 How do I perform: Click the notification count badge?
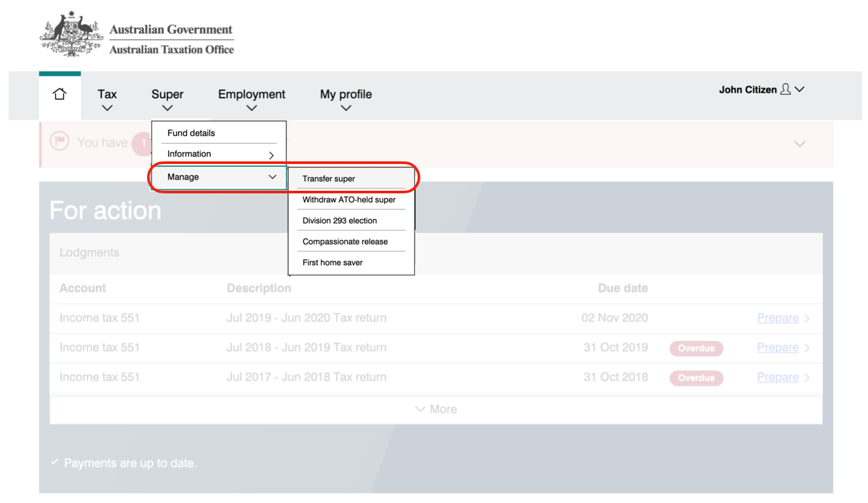coord(142,144)
